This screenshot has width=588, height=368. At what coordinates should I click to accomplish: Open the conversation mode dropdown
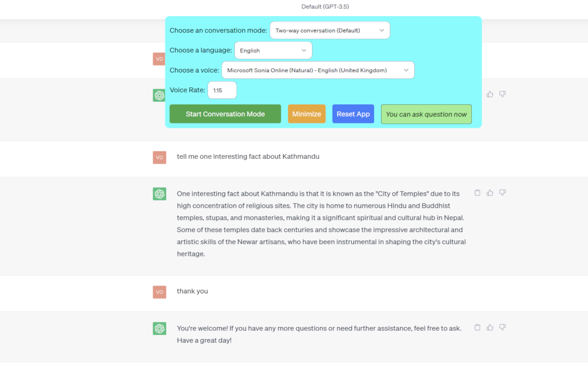[x=330, y=30]
